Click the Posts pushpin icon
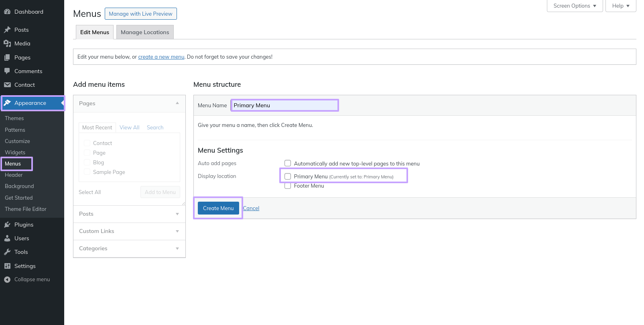The image size is (644, 325). [x=7, y=30]
